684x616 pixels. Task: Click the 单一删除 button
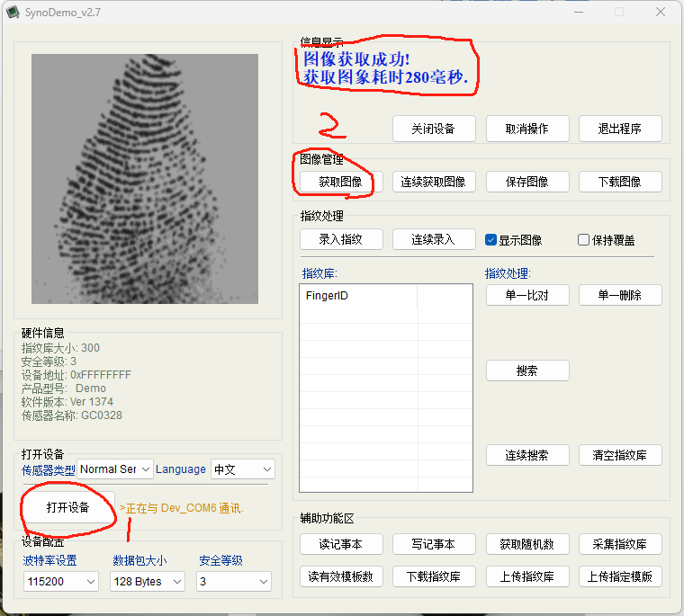[x=620, y=295]
